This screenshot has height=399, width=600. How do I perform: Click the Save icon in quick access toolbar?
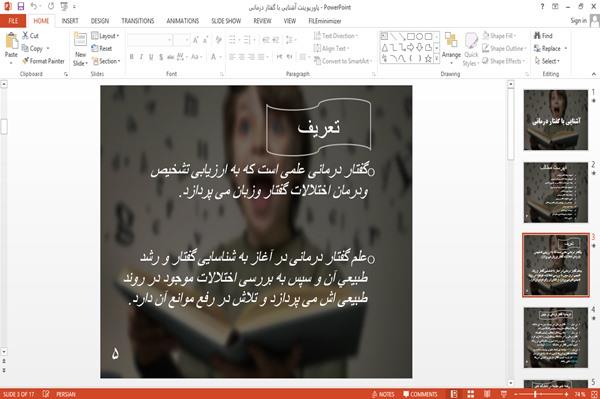[x=21, y=7]
